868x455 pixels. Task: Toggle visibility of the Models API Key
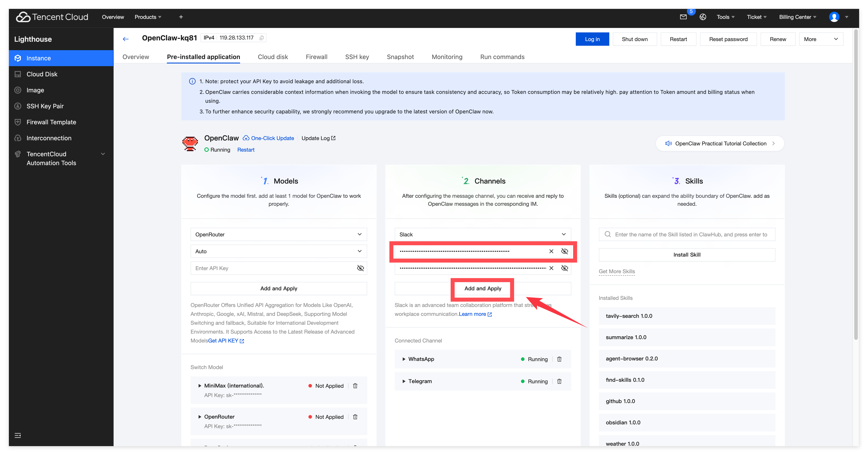point(360,268)
